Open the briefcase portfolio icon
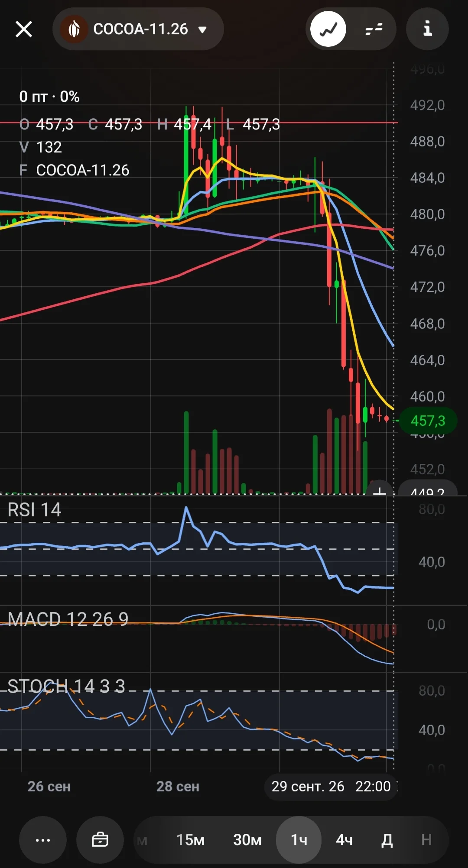Viewport: 468px width, 868px height. coord(100,840)
